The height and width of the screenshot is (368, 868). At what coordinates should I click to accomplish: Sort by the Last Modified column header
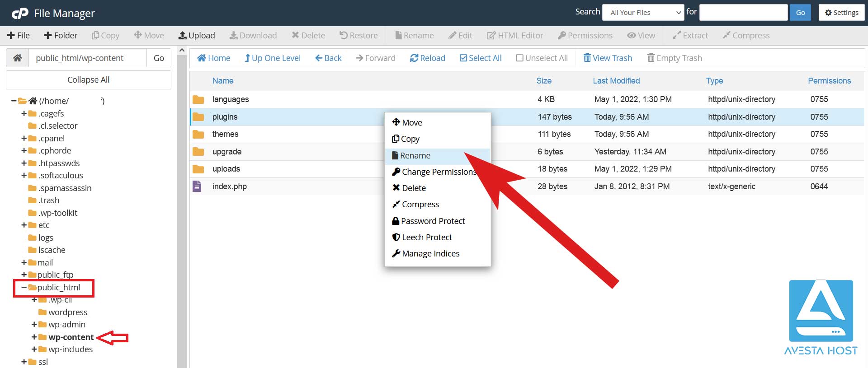point(616,80)
